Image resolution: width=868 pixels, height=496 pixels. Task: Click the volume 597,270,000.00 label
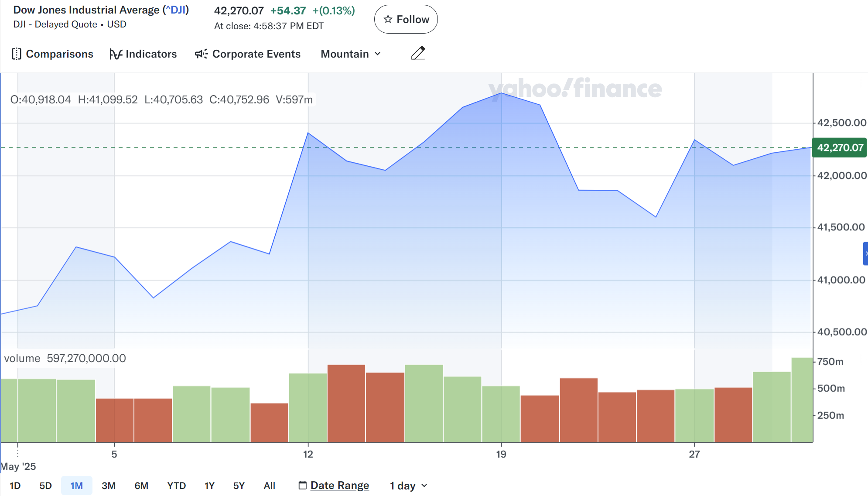point(65,358)
